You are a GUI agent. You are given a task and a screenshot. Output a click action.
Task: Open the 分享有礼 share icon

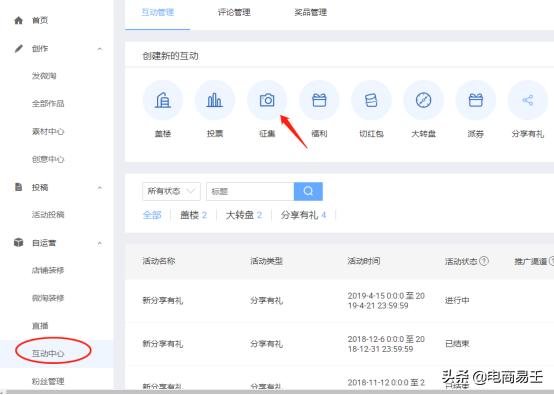pos(528,100)
